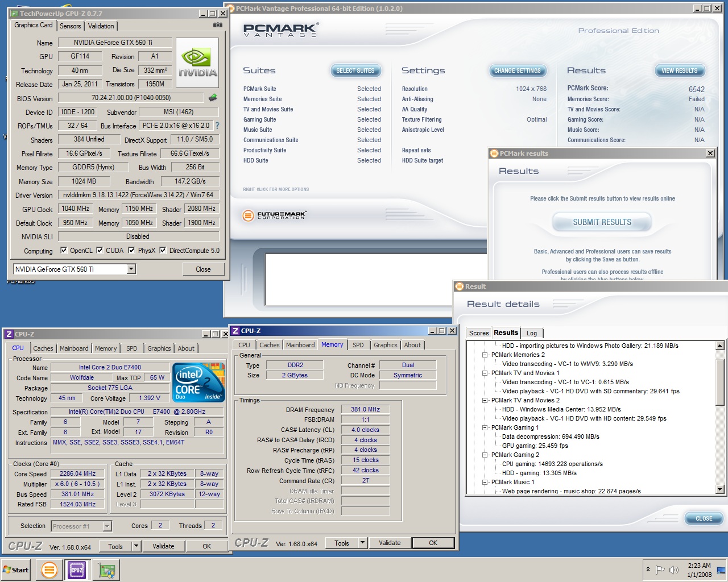Collapse the PCMark TV and Movies 2 node

pos(485,400)
